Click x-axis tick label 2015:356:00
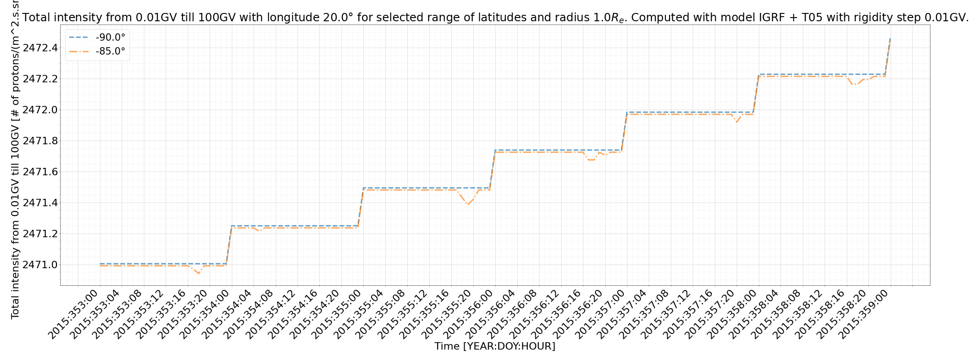 pos(469,314)
